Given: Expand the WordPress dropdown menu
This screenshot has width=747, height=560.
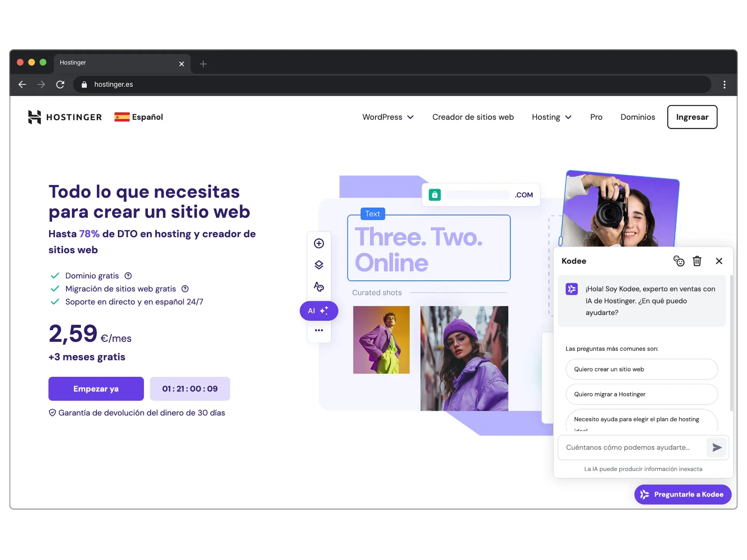Looking at the screenshot, I should (x=388, y=117).
